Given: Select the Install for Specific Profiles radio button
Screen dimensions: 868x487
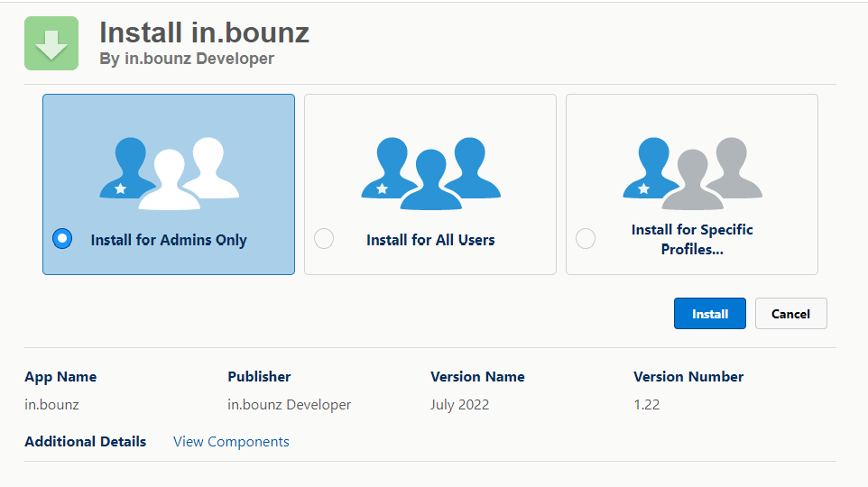Looking at the screenshot, I should tap(586, 238).
